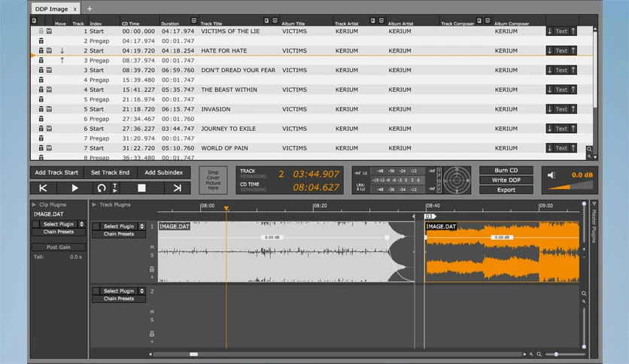Mute track 1 with M button
The image size is (629, 364).
[x=152, y=247]
